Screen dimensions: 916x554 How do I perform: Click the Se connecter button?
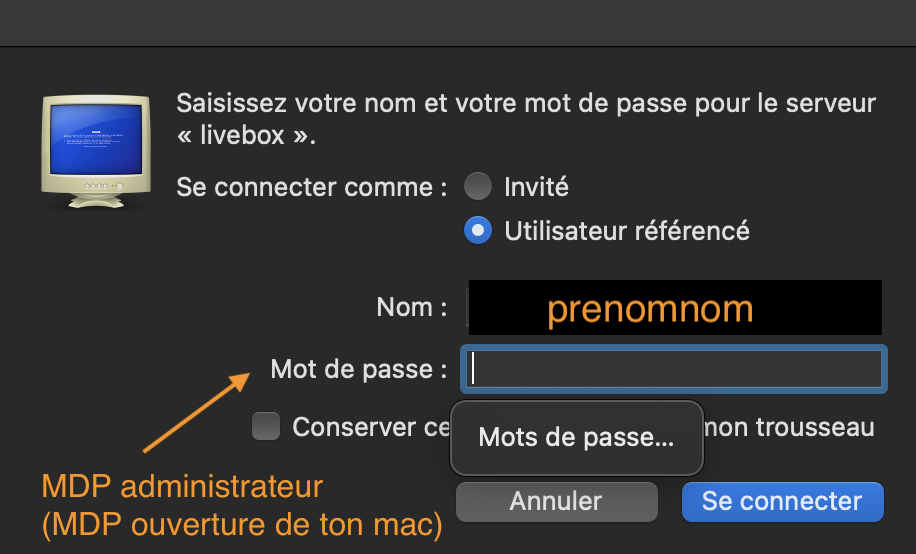pos(782,501)
